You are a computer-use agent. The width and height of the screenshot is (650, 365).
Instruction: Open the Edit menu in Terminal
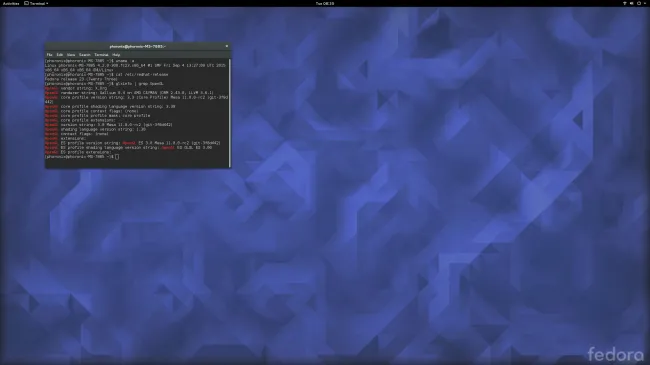(60, 55)
